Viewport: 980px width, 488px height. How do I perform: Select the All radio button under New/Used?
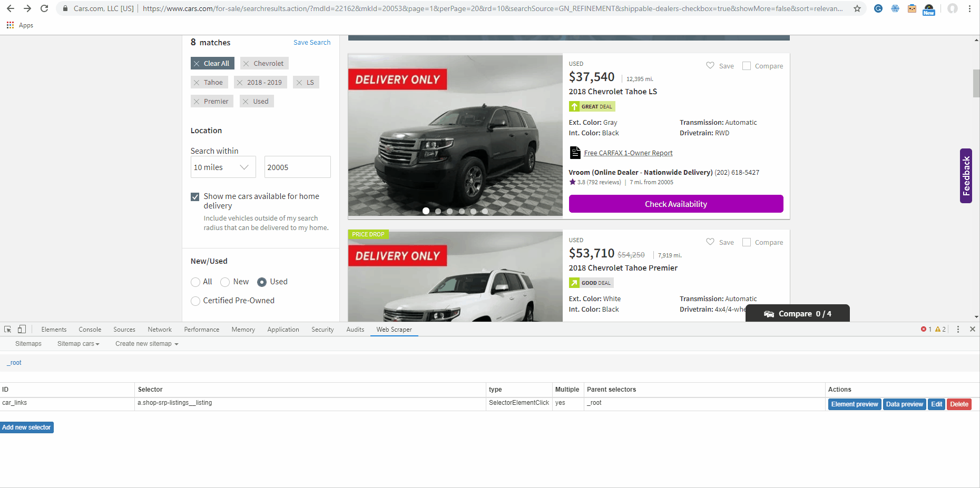[x=195, y=282]
